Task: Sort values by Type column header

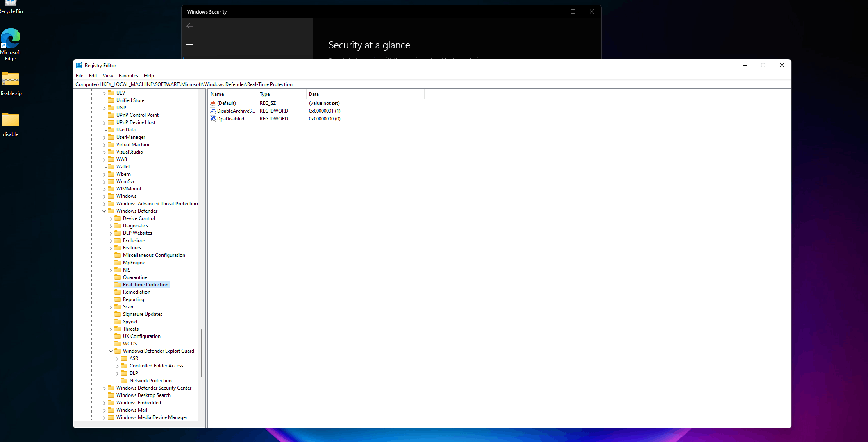Action: (282, 94)
